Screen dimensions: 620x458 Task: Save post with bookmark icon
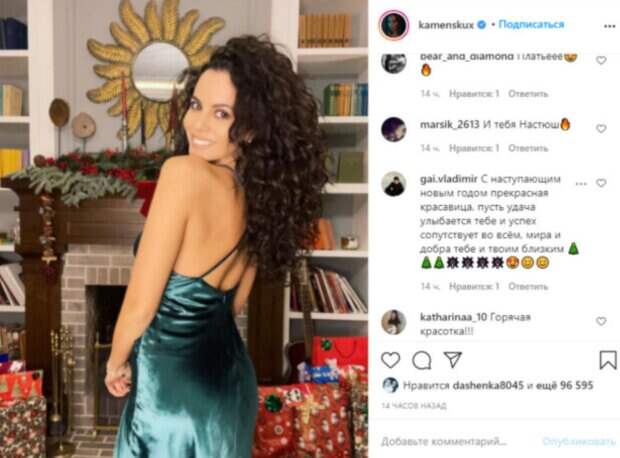608,360
